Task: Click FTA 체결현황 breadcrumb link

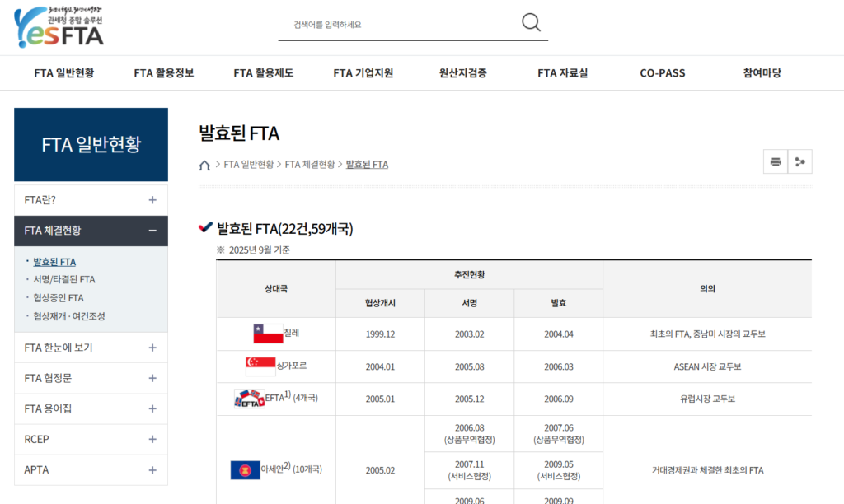Action: click(x=310, y=165)
